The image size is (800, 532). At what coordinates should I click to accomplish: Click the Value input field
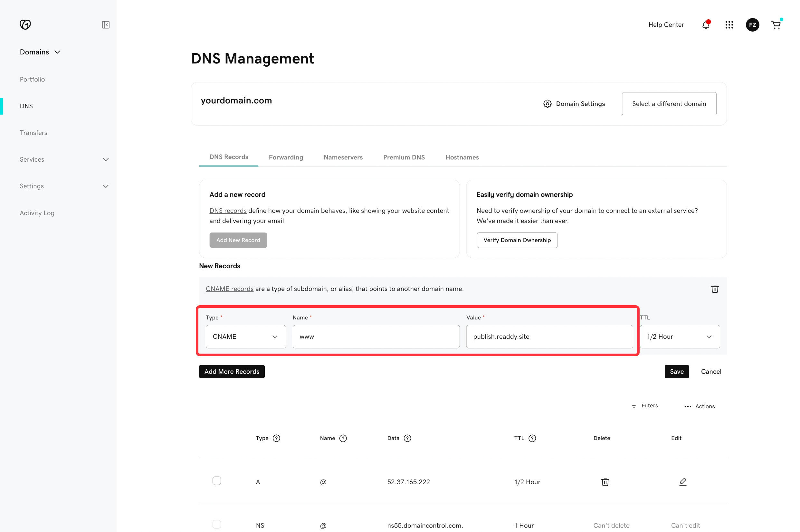coord(549,337)
